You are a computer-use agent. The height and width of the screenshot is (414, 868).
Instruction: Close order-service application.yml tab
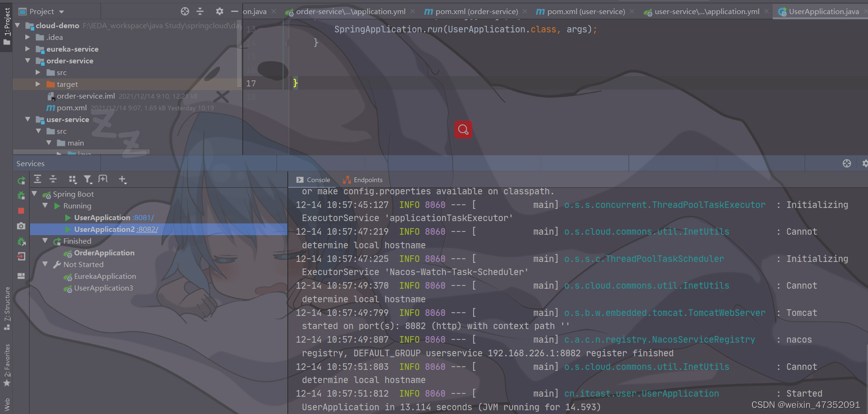[x=413, y=11]
